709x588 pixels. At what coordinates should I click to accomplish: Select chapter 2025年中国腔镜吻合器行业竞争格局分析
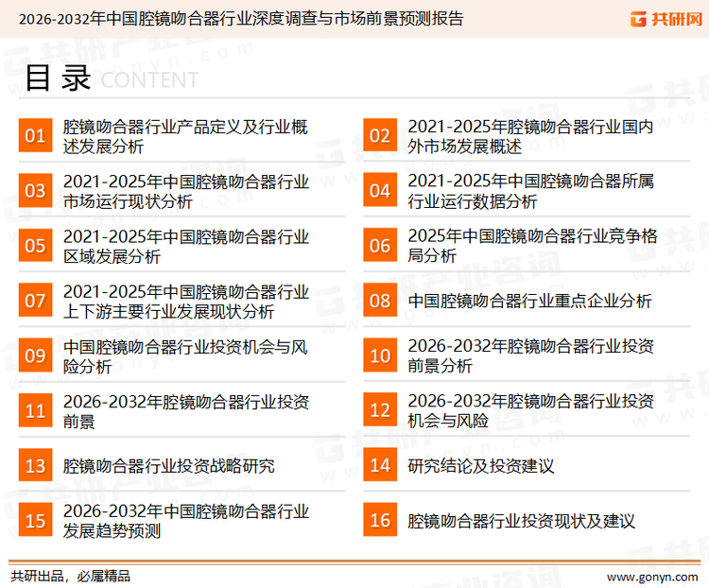(532, 246)
